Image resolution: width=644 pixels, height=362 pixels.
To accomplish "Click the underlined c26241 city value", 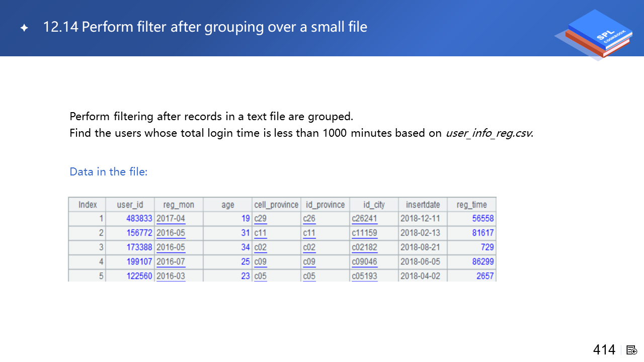I will 364,219.
